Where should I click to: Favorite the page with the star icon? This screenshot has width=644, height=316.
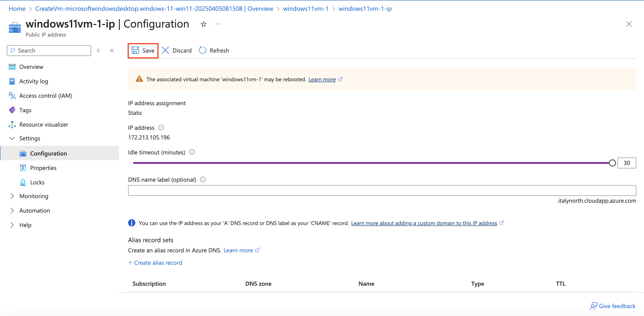click(203, 24)
